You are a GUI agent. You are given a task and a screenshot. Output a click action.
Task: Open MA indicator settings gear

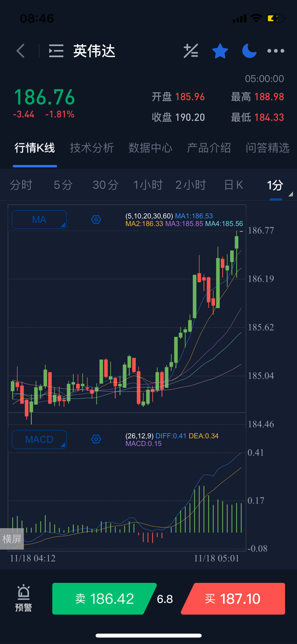[x=96, y=220]
